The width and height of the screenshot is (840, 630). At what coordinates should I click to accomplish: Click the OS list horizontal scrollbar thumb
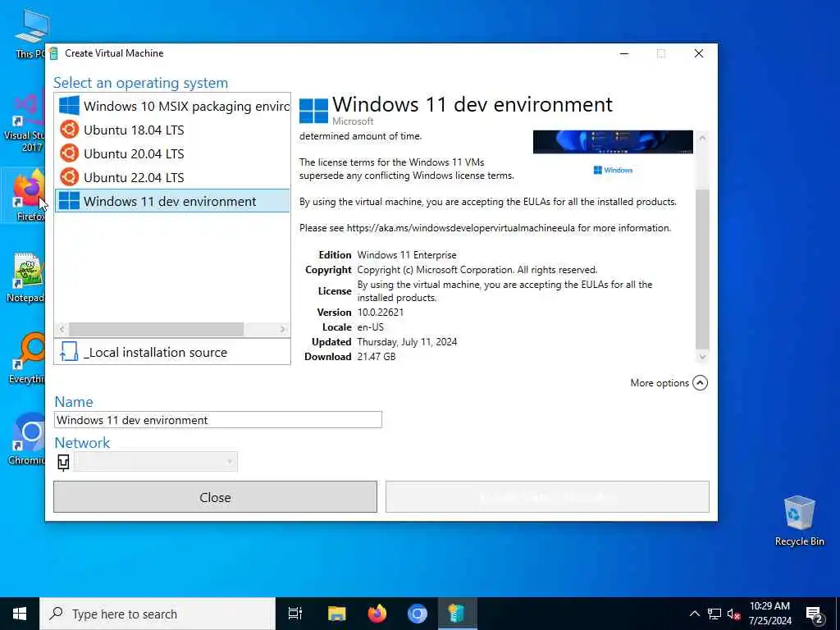156,329
